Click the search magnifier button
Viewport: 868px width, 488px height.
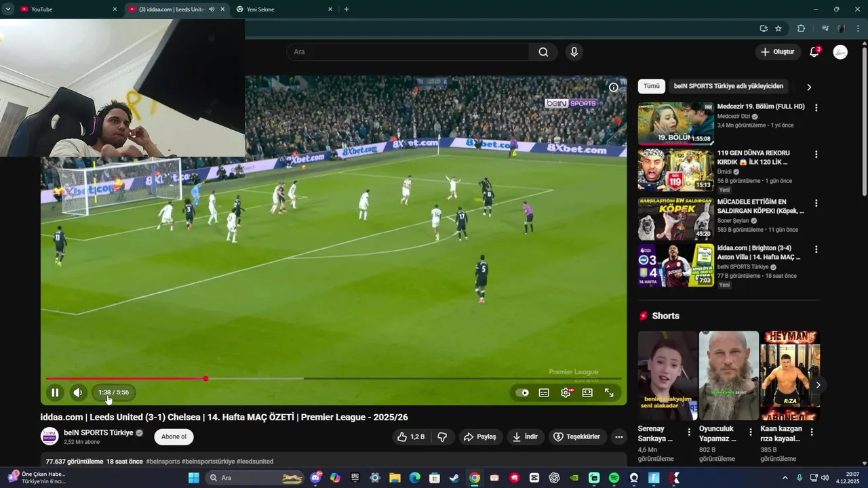[543, 52]
